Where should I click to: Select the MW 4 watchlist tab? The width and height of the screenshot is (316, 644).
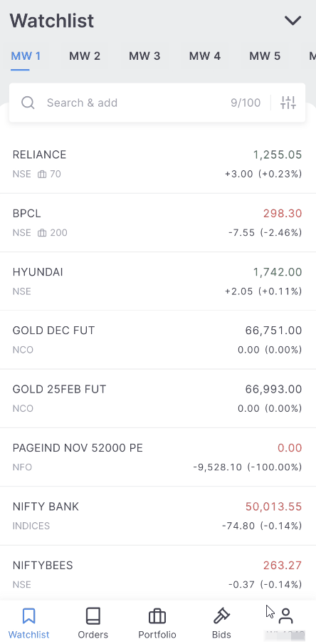(x=205, y=56)
